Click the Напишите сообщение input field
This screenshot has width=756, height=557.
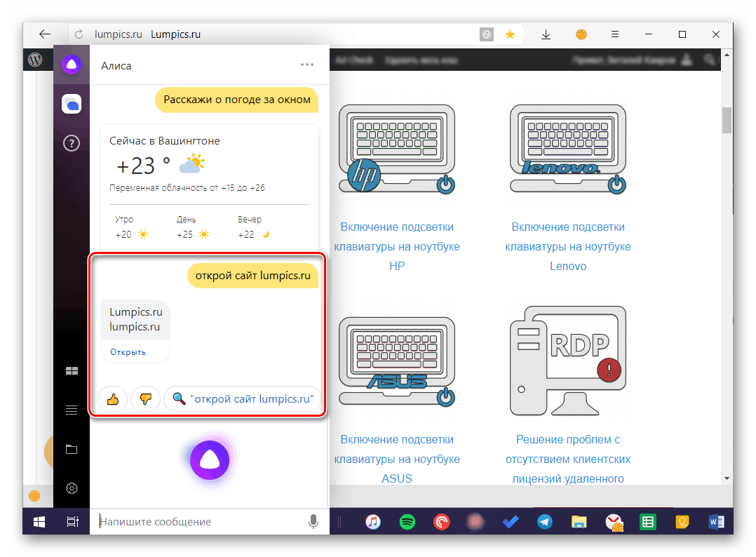coord(200,521)
